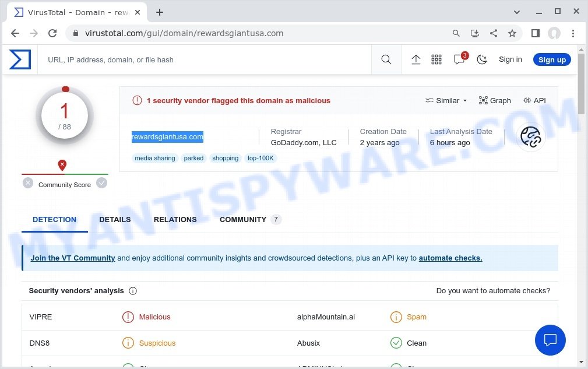Click the info icon next to Security vendors' analysis
Screen dimensions: 588x369
[x=133, y=291]
